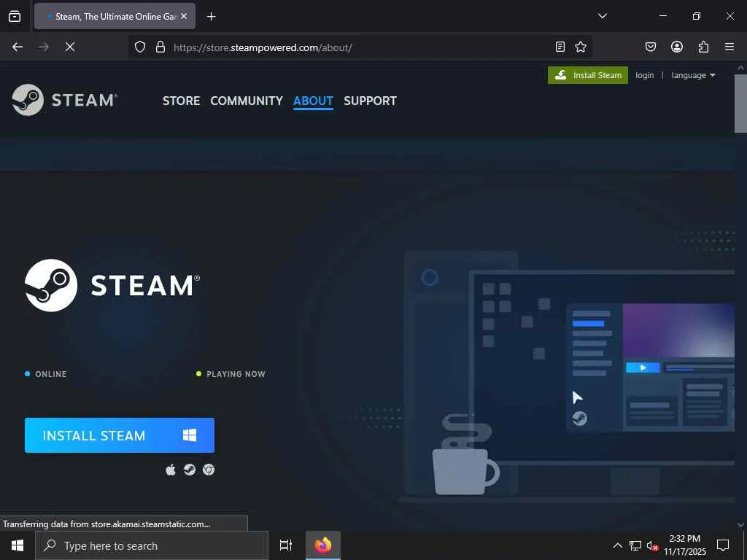Viewport: 747px width, 560px height.
Task: Toggle reader view icon
Action: point(560,47)
